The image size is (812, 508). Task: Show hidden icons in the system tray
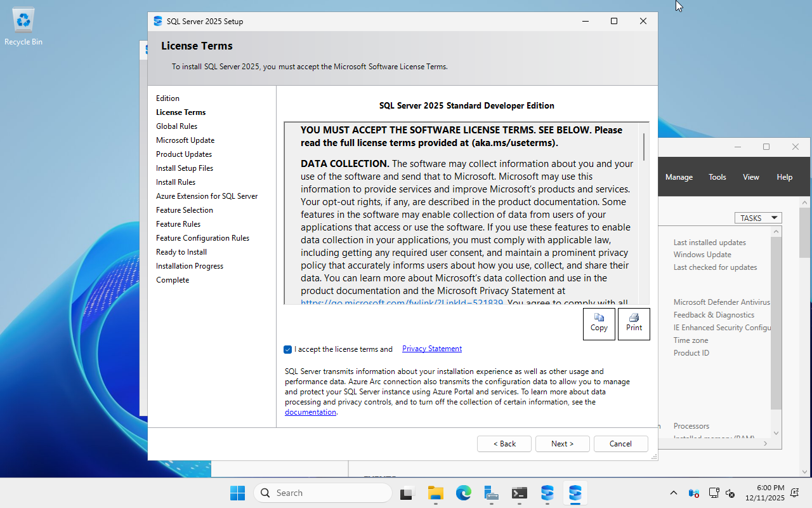pyautogui.click(x=674, y=493)
